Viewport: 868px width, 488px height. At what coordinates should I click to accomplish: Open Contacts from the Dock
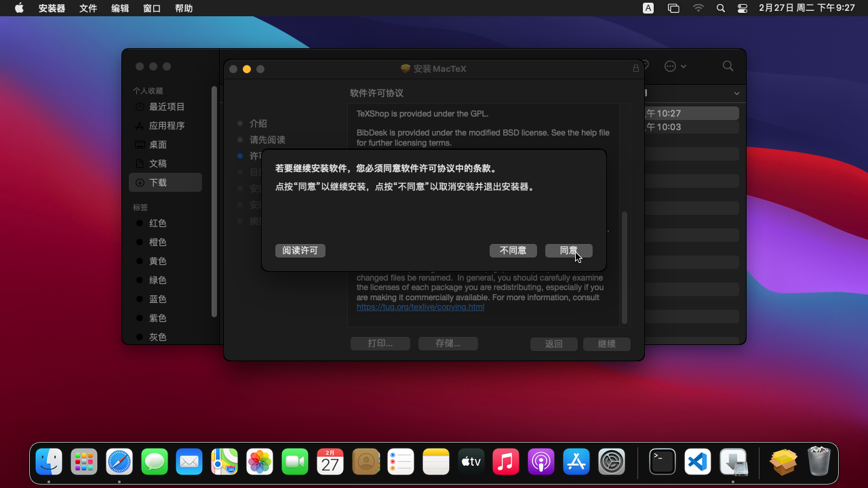coord(366,462)
